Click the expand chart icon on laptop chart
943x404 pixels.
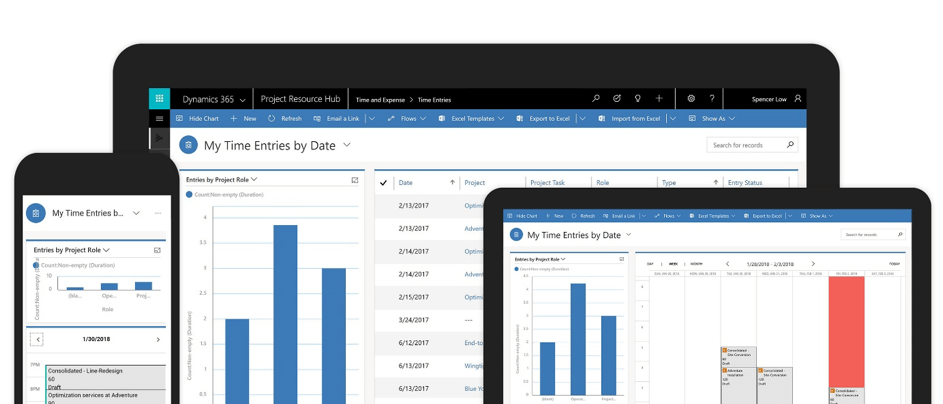click(x=355, y=180)
